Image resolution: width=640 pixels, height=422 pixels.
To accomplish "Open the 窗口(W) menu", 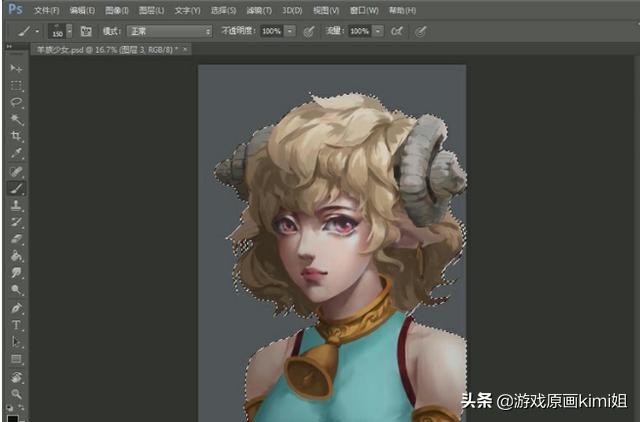I will click(364, 10).
